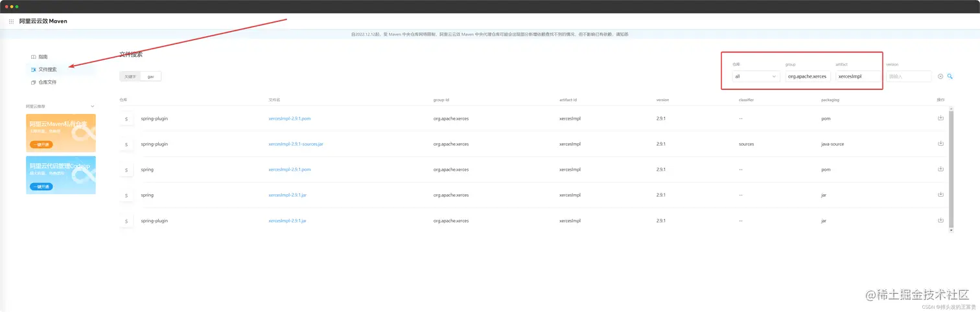Click the packaging column header
Screen dimensions: 980x312
pyautogui.click(x=830, y=100)
